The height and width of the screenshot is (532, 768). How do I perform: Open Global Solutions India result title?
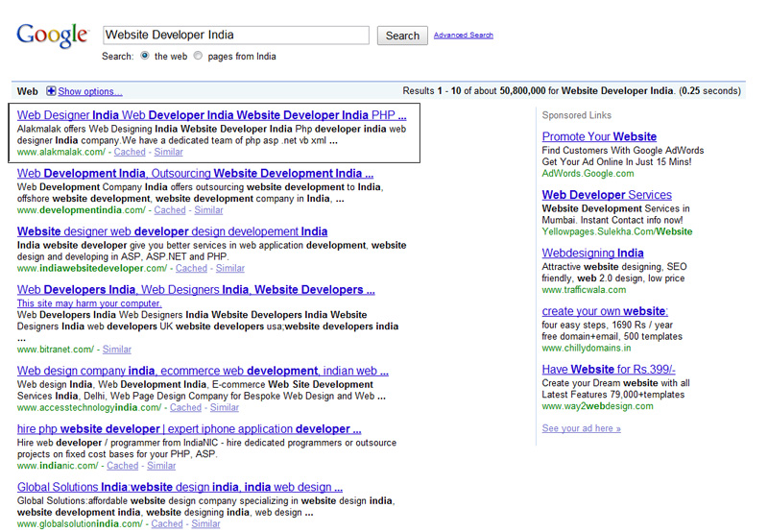coord(180,487)
